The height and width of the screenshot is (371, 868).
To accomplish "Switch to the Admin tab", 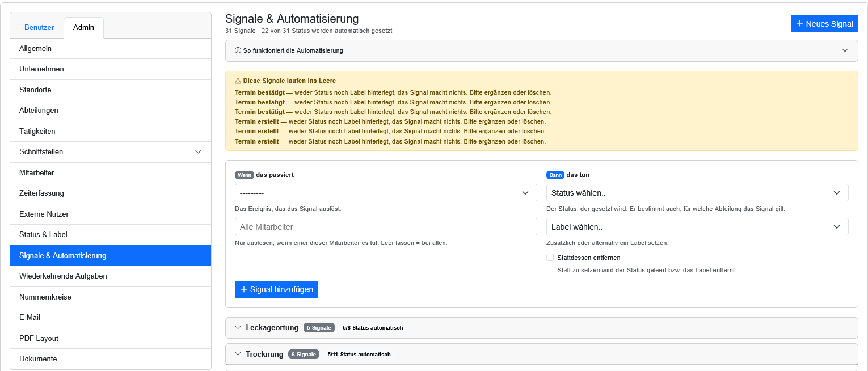I will point(83,27).
